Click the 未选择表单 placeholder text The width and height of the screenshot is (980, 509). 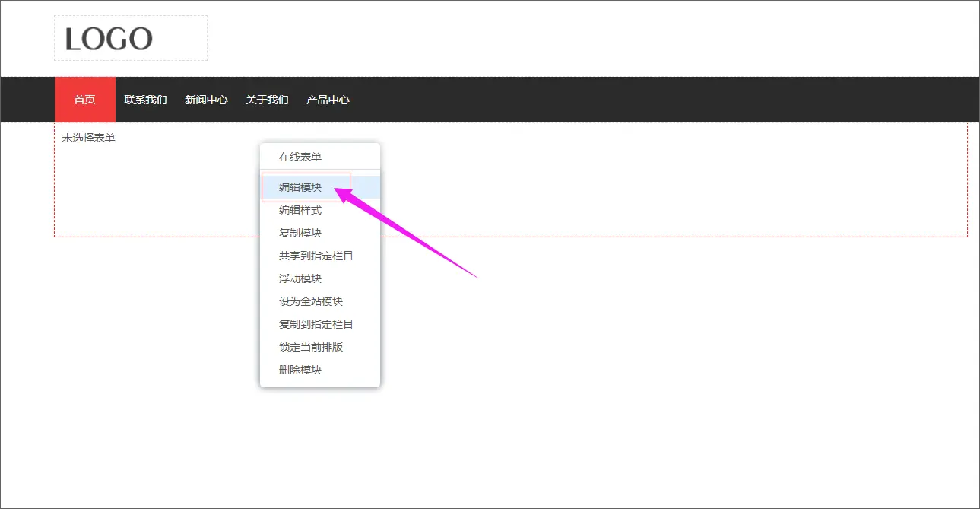tap(89, 138)
